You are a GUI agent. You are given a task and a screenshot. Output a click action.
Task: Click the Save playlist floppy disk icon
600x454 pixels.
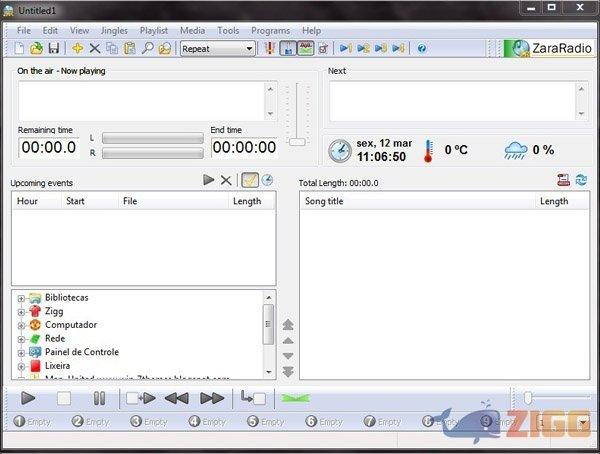[54, 48]
